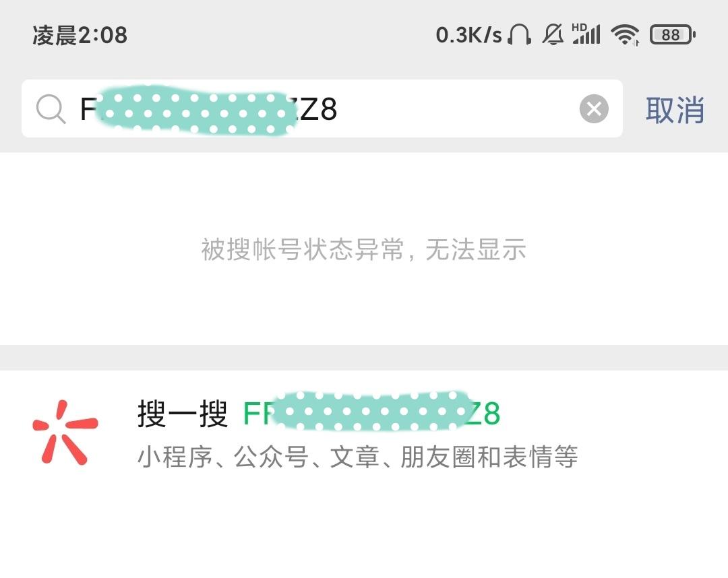Tap the magnifier icon in search bar

tap(51, 109)
